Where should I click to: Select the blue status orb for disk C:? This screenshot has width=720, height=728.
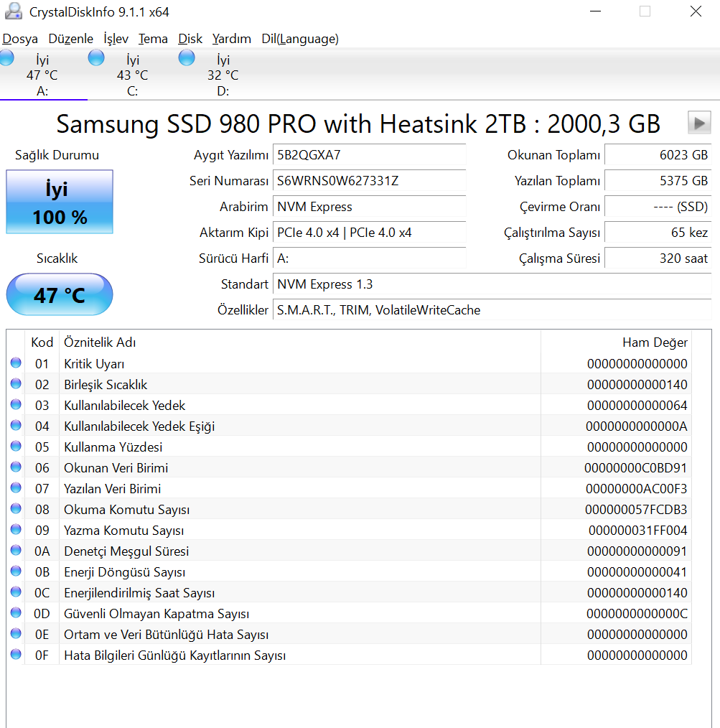(96, 58)
